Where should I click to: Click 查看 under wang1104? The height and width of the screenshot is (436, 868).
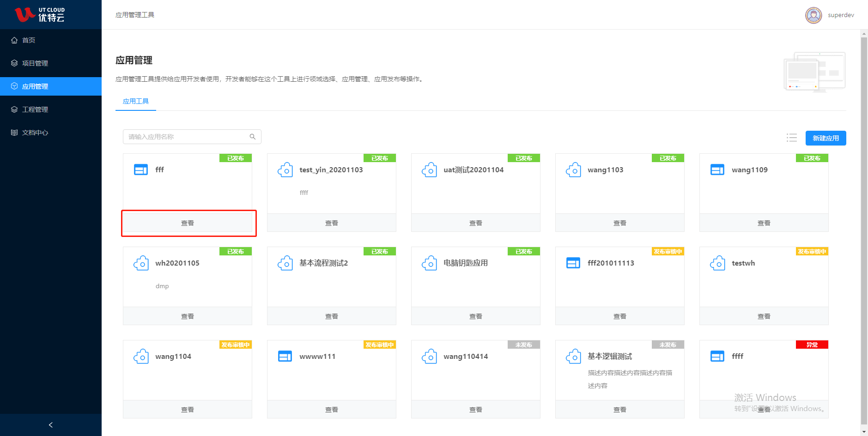pos(188,410)
